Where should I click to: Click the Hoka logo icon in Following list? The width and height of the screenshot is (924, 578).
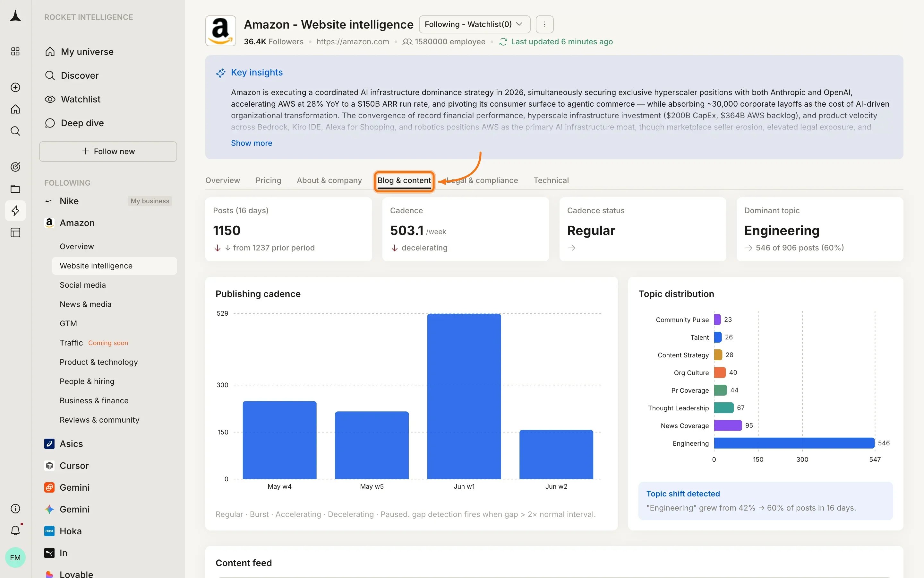click(49, 531)
